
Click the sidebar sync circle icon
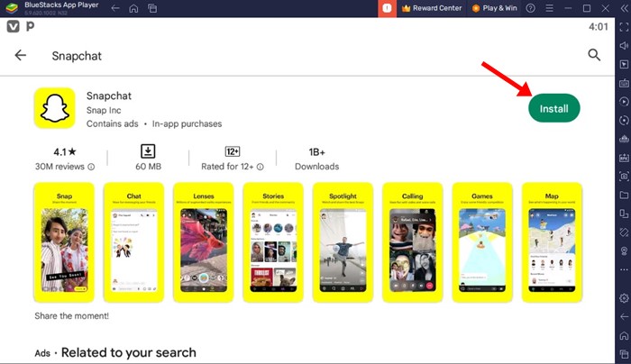click(624, 120)
